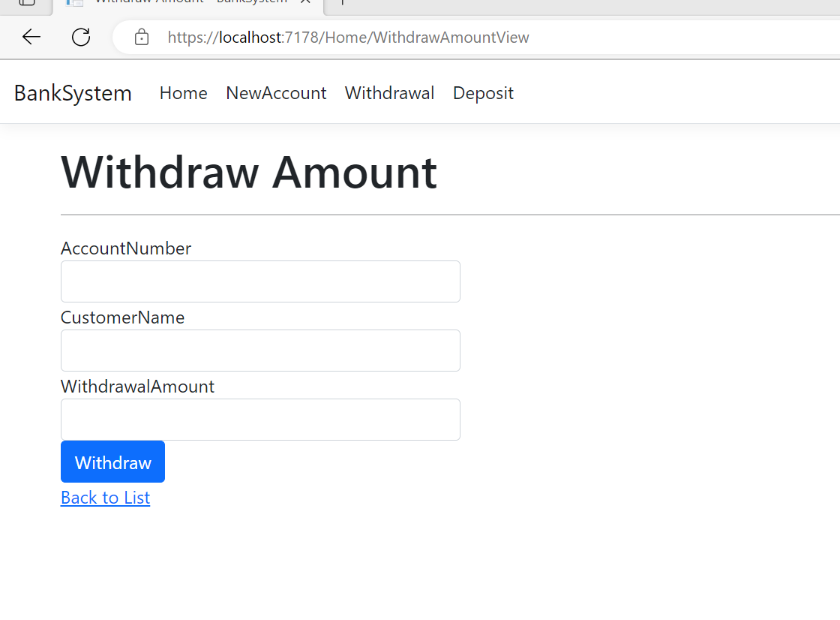Follow the Back to List link

(105, 498)
